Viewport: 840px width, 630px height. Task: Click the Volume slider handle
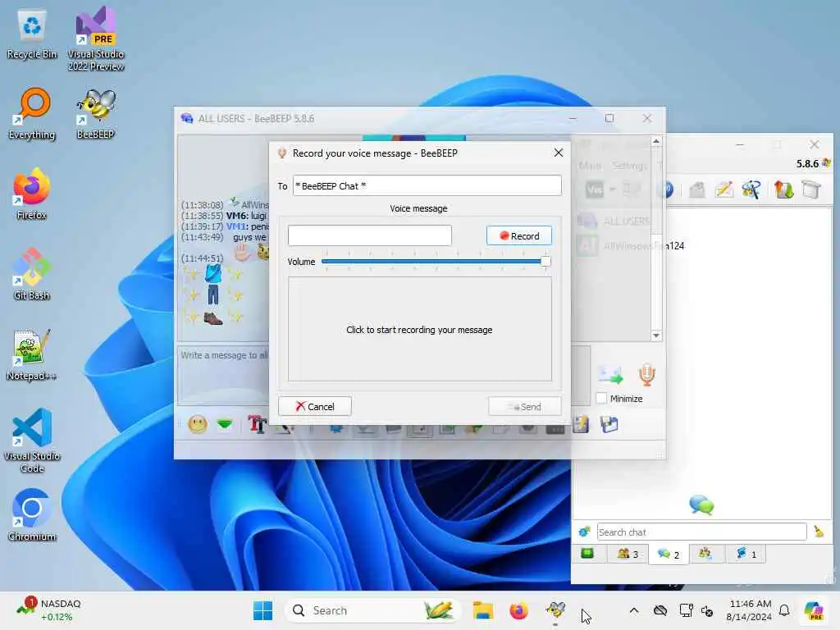pyautogui.click(x=546, y=262)
